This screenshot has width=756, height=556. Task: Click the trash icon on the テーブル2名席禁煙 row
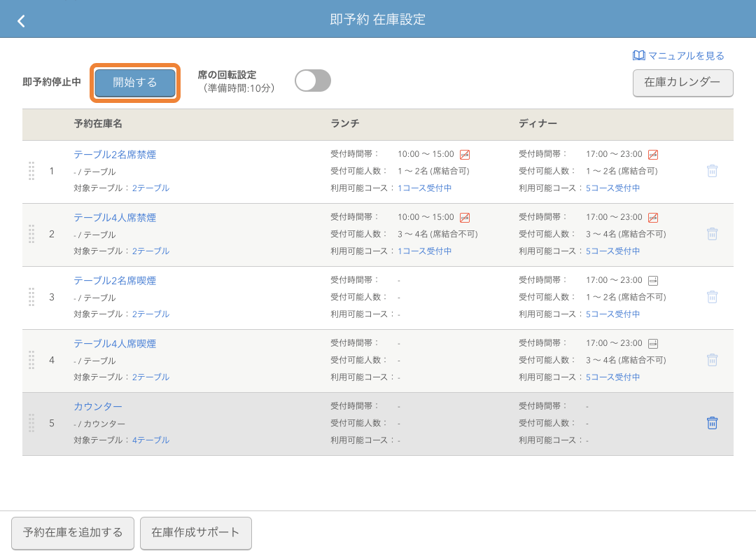pyautogui.click(x=712, y=170)
